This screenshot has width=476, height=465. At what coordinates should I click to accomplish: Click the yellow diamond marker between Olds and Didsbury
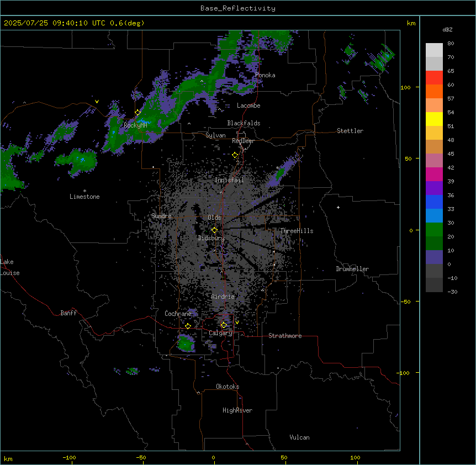[x=214, y=230]
